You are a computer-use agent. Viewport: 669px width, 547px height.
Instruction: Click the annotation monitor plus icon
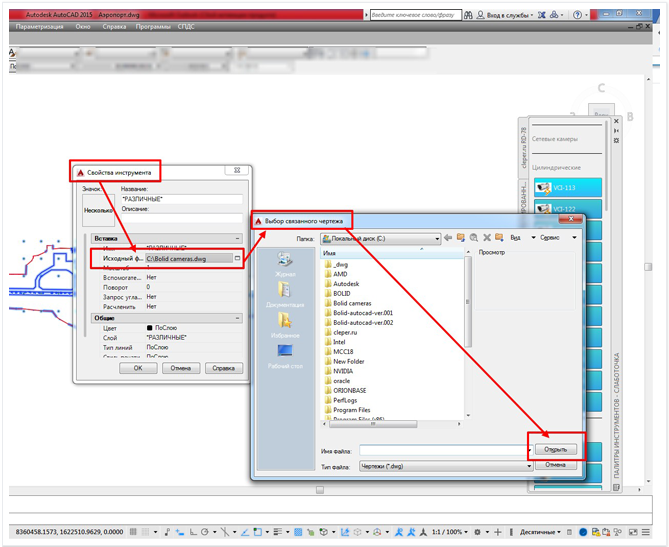coord(497,532)
